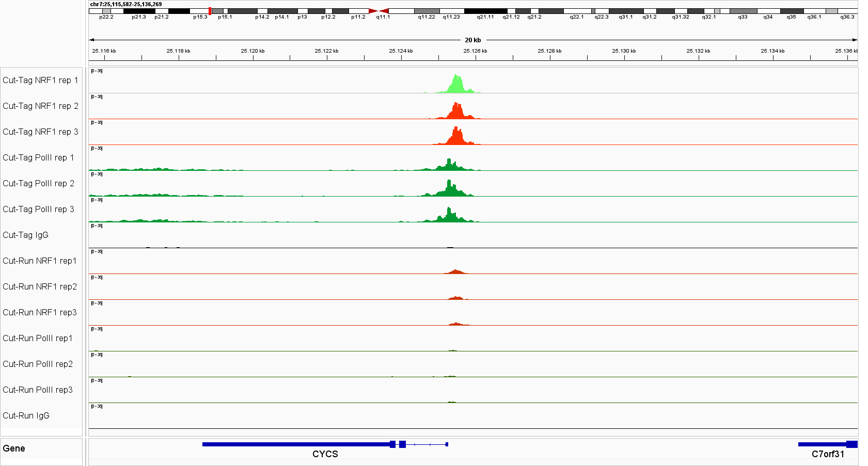
Task: Select the Cut-Run IgG track name
Action: (26, 415)
